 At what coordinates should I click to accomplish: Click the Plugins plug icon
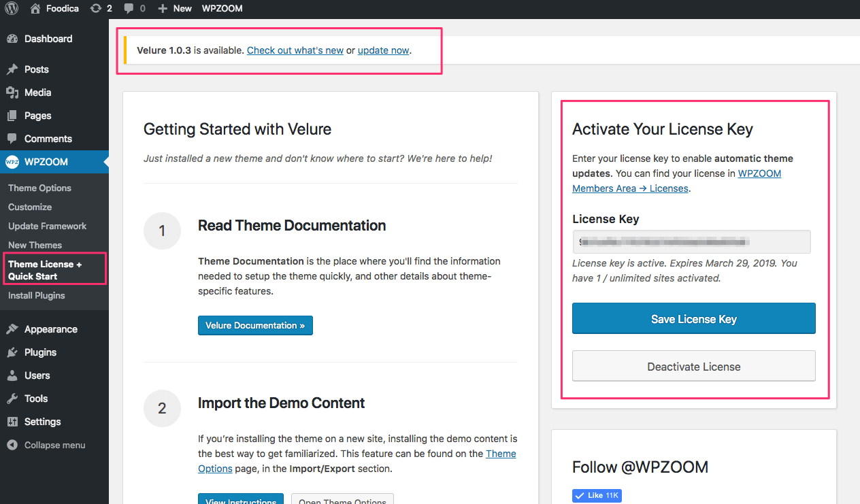(12, 352)
